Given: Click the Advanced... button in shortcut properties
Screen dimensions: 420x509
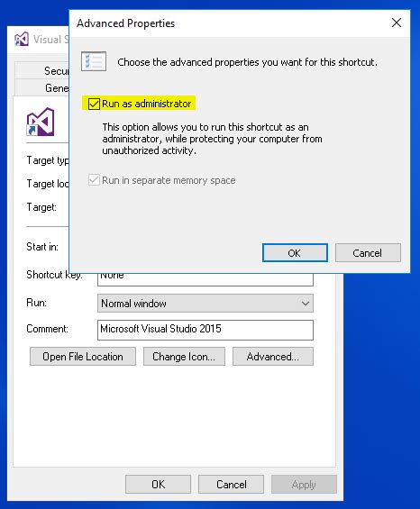Looking at the screenshot, I should (273, 357).
